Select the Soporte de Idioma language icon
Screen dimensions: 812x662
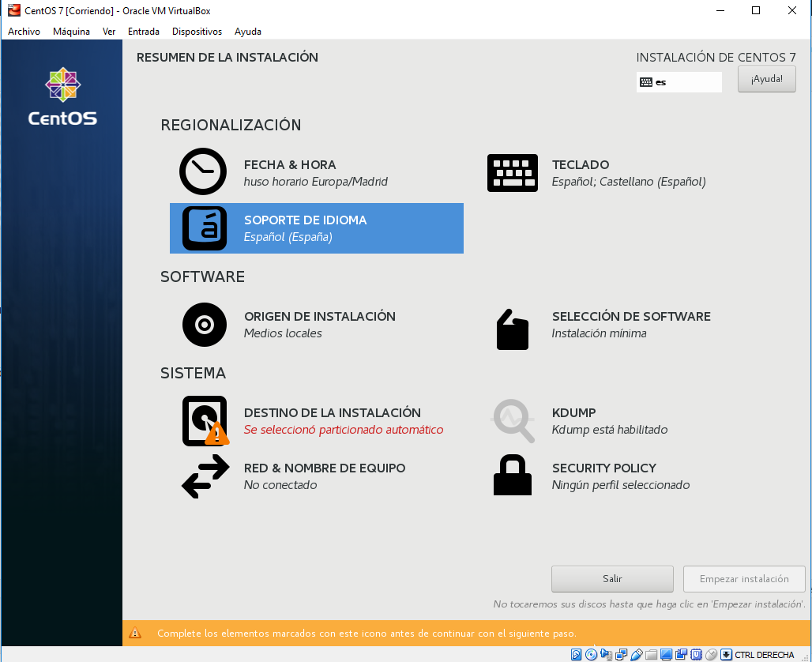point(205,228)
